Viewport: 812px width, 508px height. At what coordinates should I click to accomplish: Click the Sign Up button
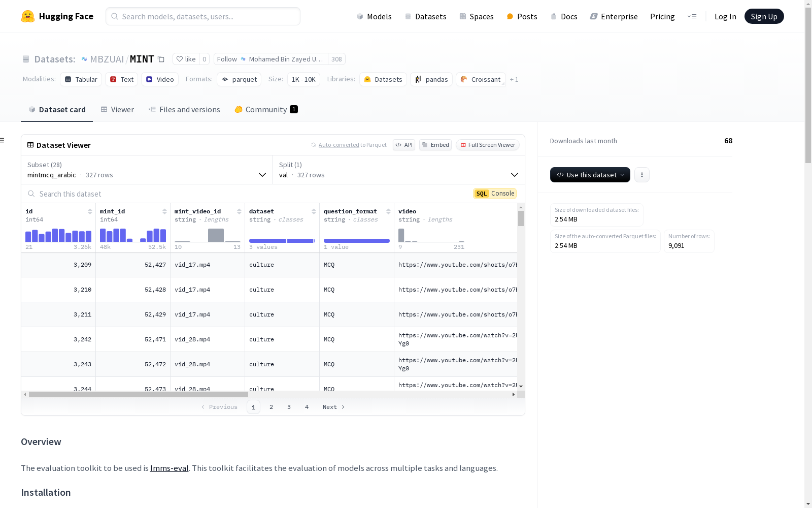[x=764, y=16]
